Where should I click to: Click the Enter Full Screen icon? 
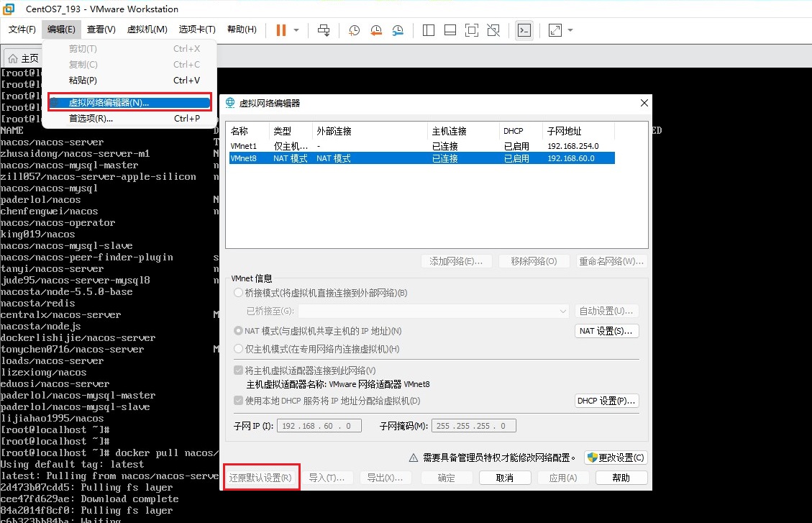(471, 30)
